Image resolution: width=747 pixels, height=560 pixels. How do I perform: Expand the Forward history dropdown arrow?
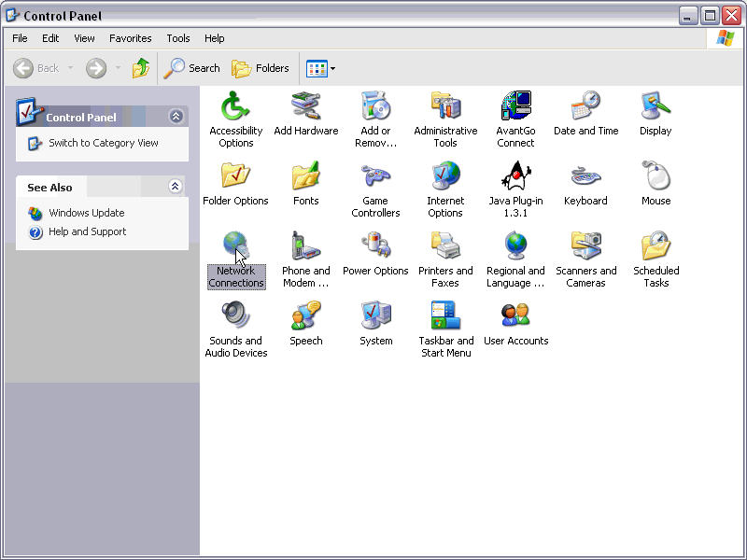(119, 68)
